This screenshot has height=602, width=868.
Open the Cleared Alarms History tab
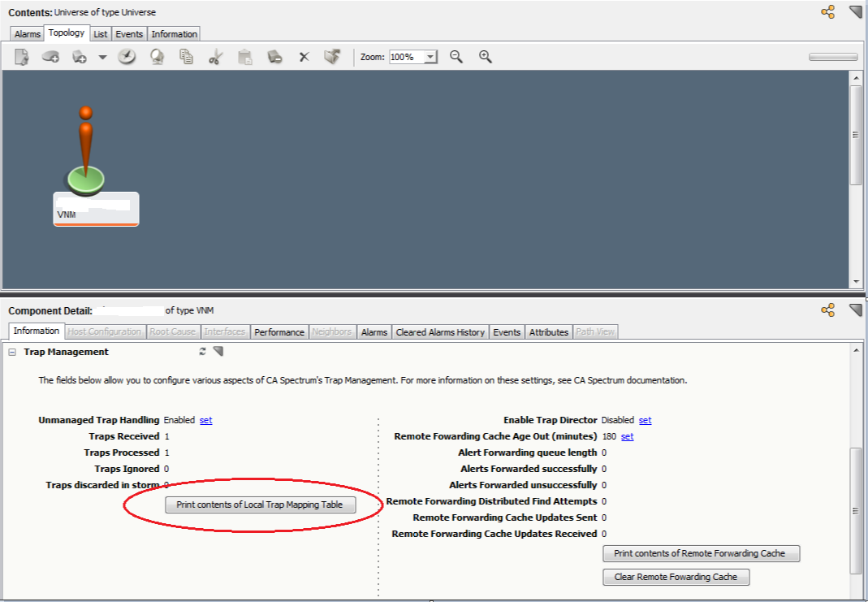pos(440,332)
